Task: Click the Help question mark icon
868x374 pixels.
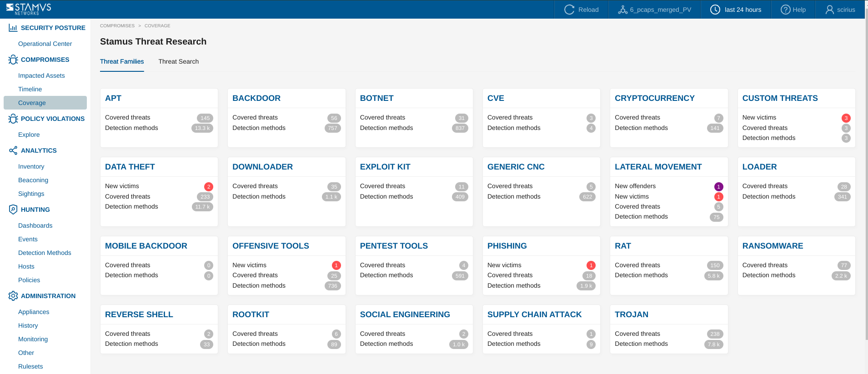Action: point(785,10)
